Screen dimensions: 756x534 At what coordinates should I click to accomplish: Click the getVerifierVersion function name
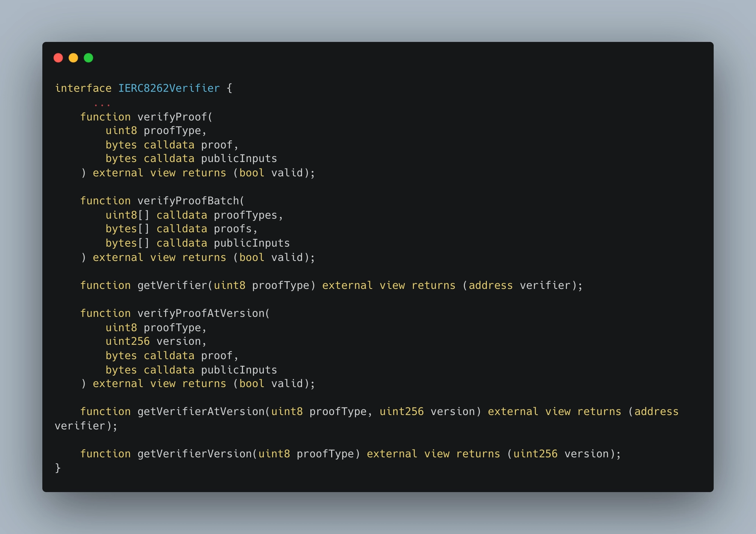[x=195, y=454]
